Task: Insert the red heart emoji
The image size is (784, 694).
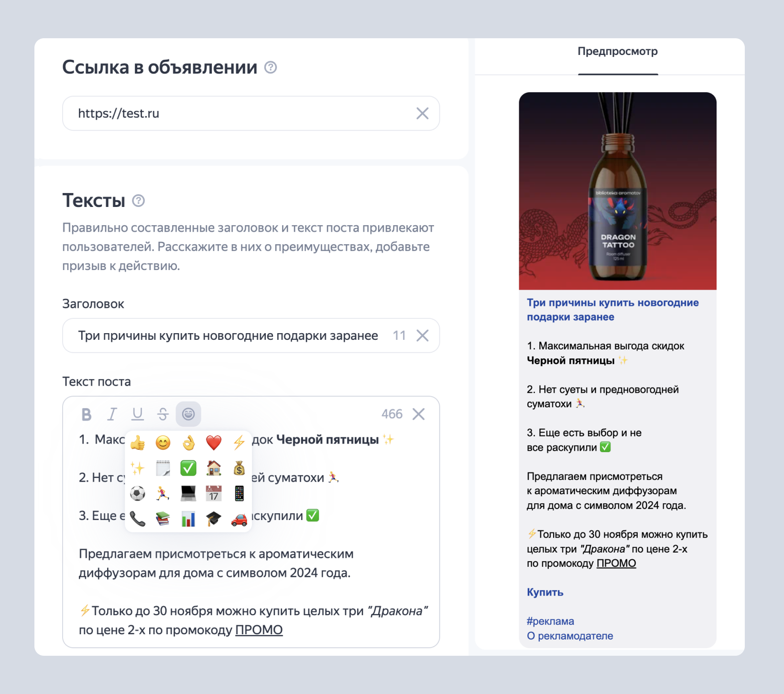Action: (214, 443)
